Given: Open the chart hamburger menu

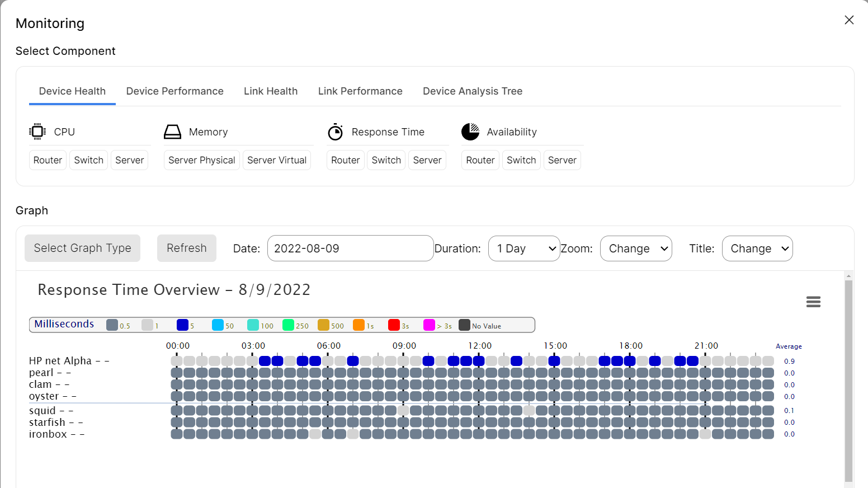Looking at the screenshot, I should 813,302.
